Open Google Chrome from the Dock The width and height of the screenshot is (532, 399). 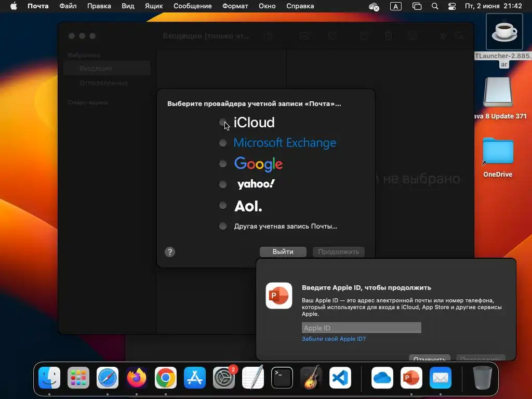pyautogui.click(x=166, y=378)
